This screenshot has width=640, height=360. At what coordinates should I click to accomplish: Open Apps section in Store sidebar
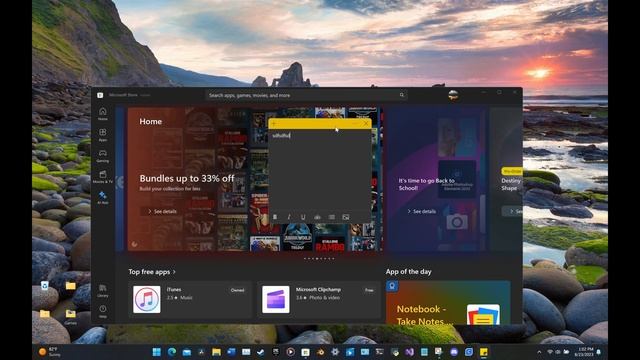[x=102, y=135]
